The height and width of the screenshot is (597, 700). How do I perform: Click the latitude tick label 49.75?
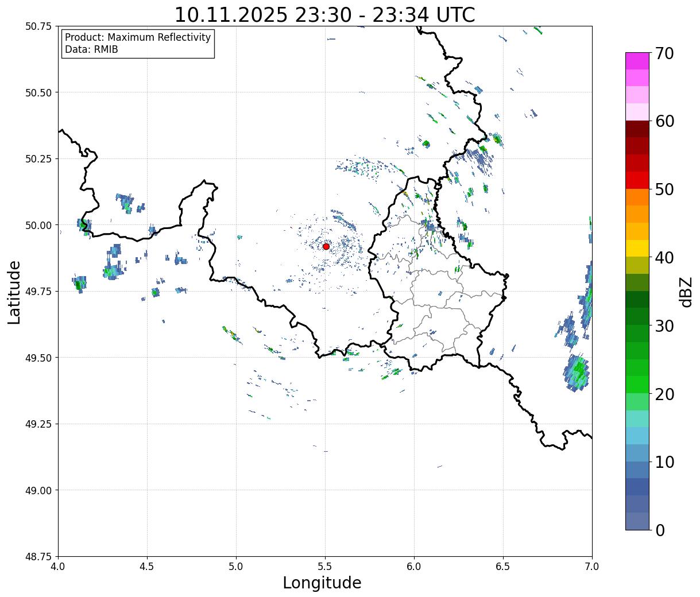click(38, 292)
